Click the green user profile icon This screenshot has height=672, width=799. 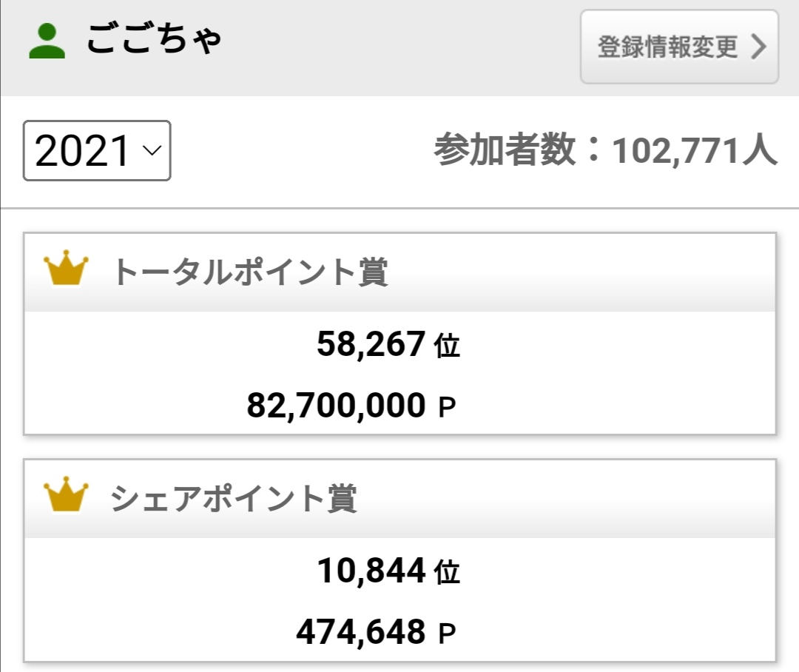(47, 41)
